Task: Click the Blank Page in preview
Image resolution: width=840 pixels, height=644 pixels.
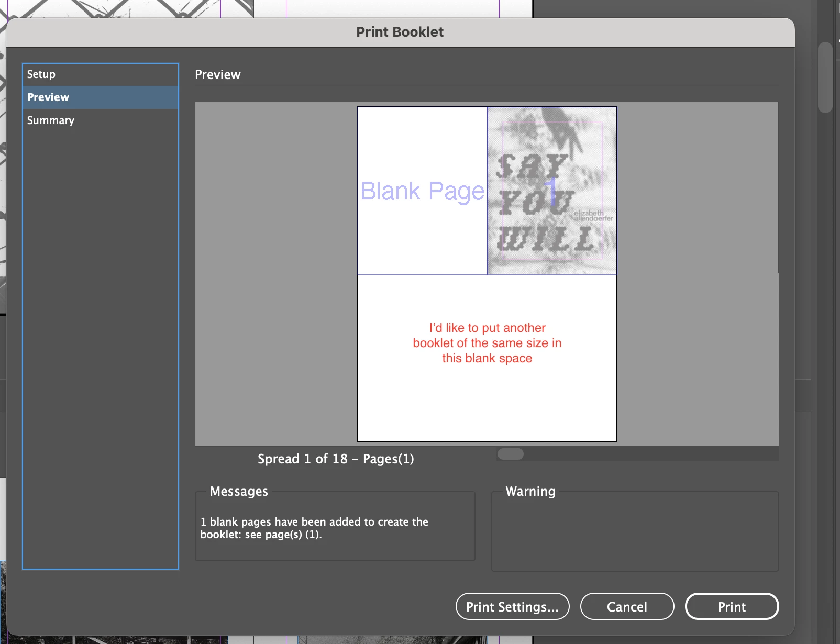Action: pyautogui.click(x=423, y=191)
